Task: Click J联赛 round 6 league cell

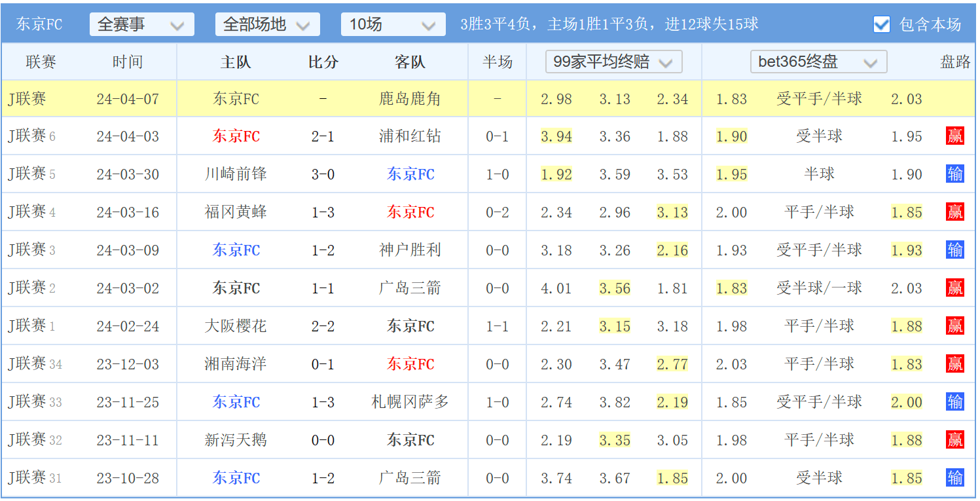Action: [32, 136]
